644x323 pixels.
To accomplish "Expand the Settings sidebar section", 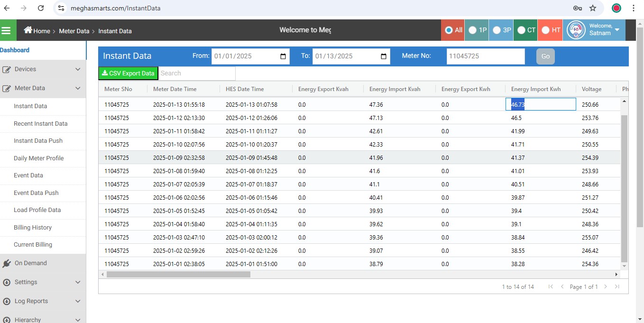I will (x=78, y=282).
